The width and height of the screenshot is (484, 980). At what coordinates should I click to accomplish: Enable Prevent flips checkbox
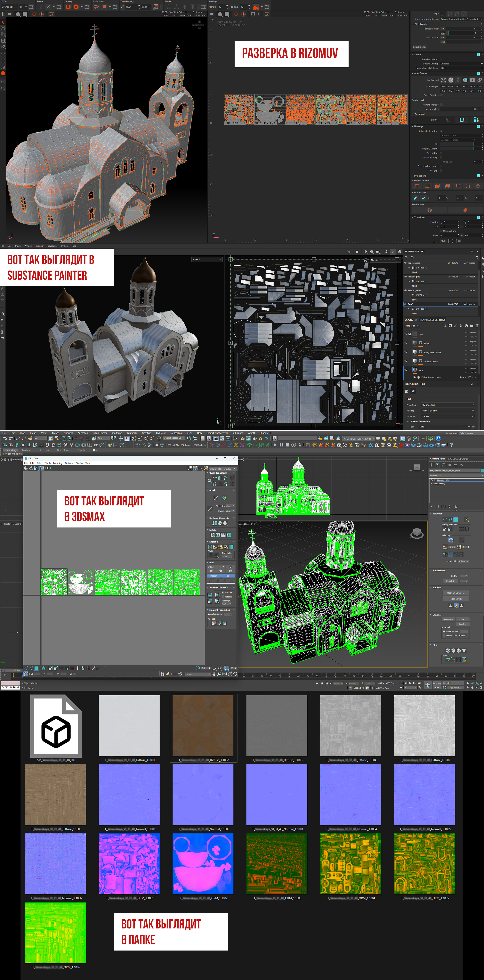point(441,153)
